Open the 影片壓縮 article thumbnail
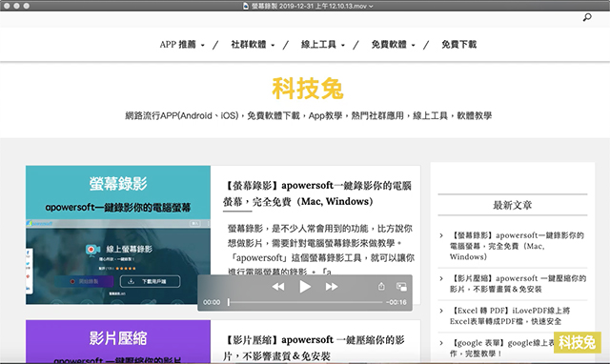Viewport: 610px width, 364px height. click(118, 341)
